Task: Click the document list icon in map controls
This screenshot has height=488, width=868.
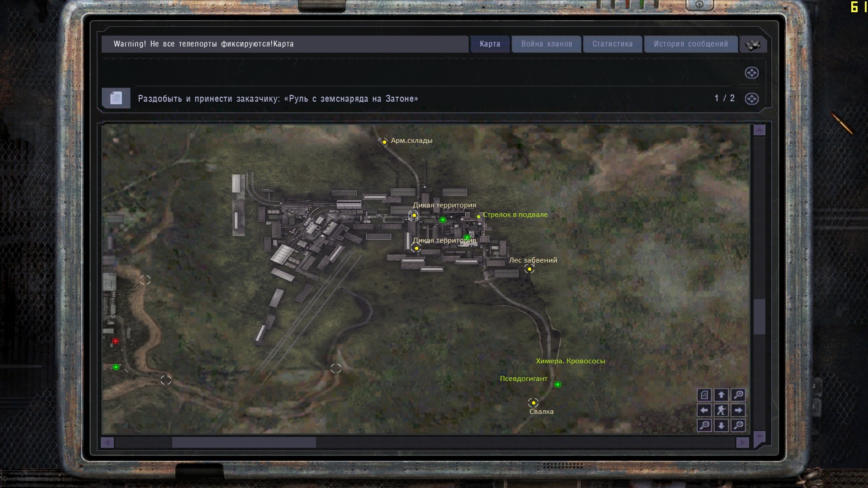Action: tap(704, 395)
